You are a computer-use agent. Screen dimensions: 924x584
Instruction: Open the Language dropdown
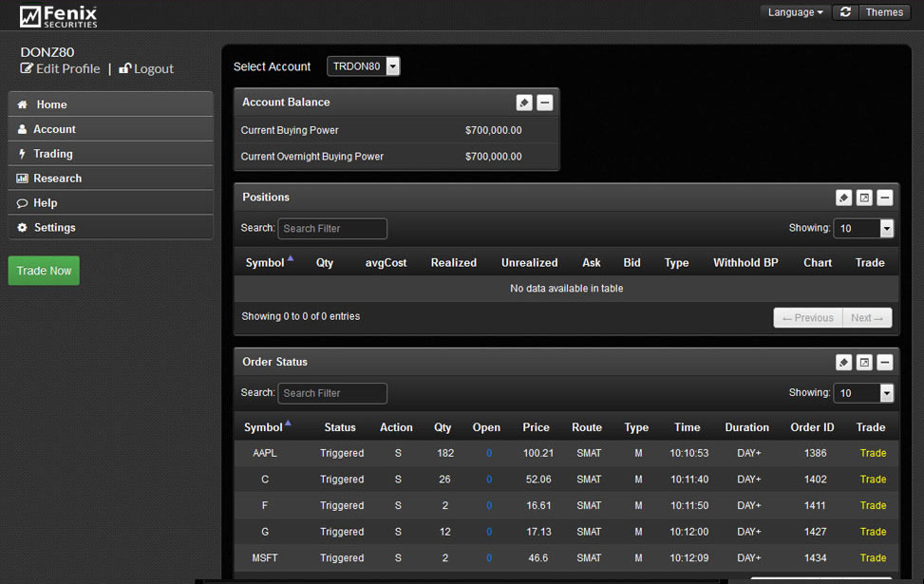coord(795,12)
